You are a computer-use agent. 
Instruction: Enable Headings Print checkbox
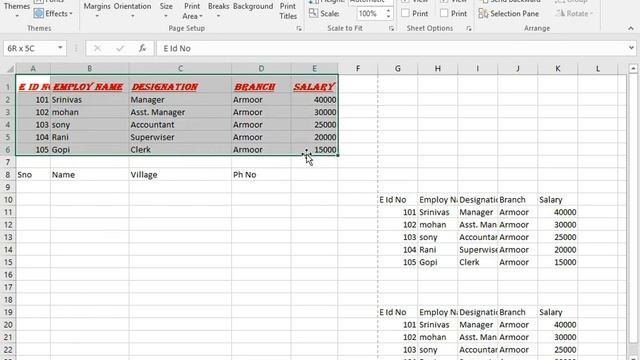pos(444,13)
